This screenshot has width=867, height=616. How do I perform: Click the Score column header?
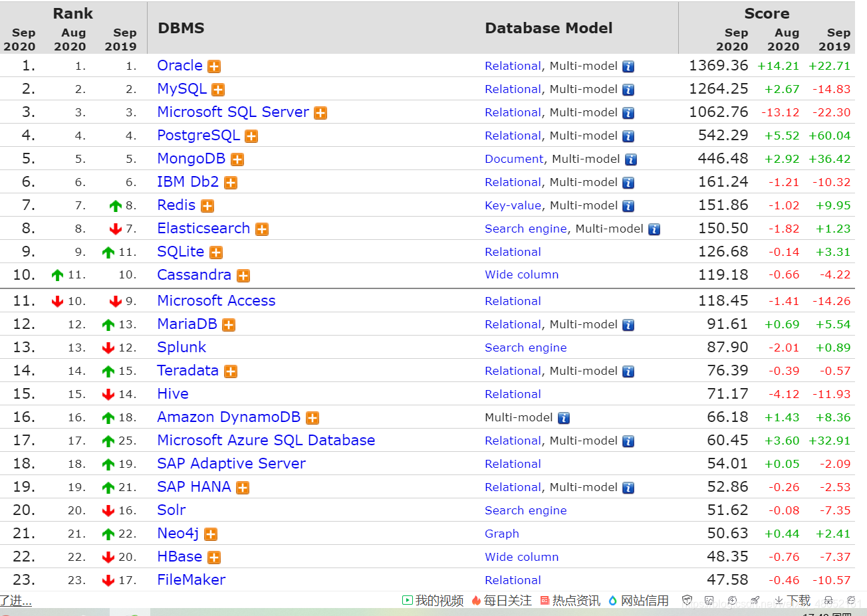767,13
